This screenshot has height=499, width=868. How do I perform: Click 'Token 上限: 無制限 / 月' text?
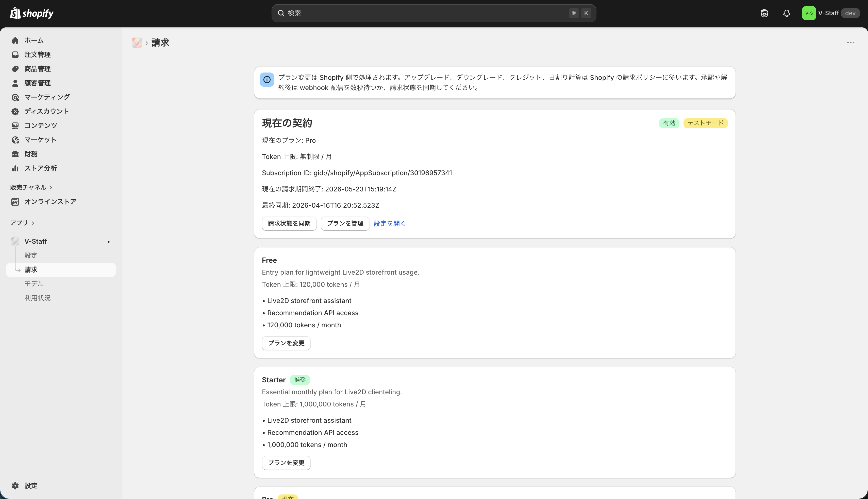tap(297, 157)
